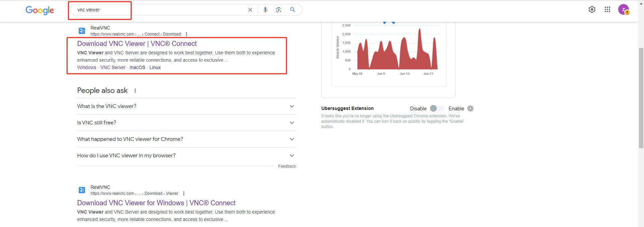The width and height of the screenshot is (644, 227).
Task: Expand "How do I use VNC viewer in my browser?"
Action: (x=186, y=156)
